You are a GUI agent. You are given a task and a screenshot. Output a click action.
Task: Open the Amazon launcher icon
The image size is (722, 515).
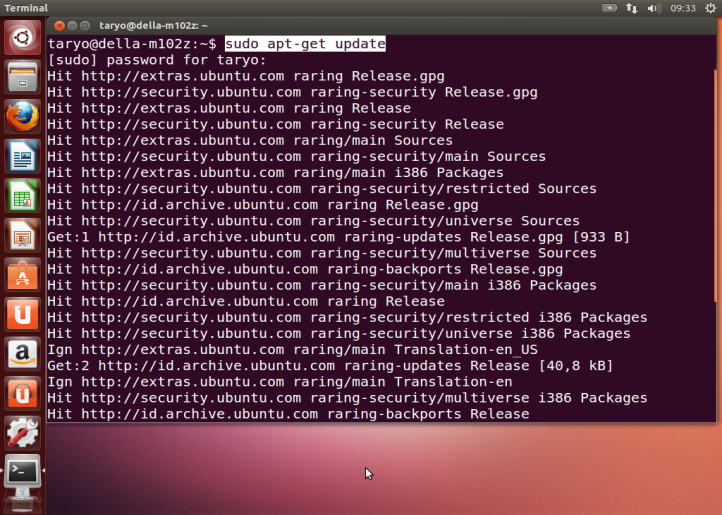(x=22, y=355)
